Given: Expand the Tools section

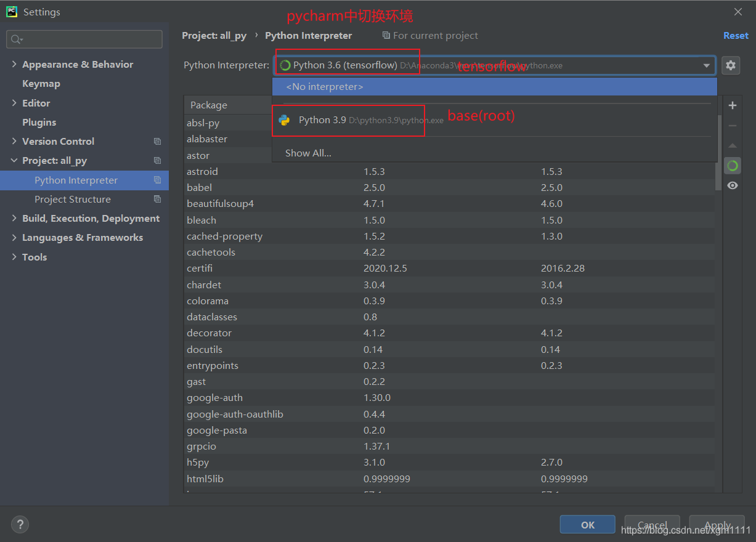Looking at the screenshot, I should (14, 257).
